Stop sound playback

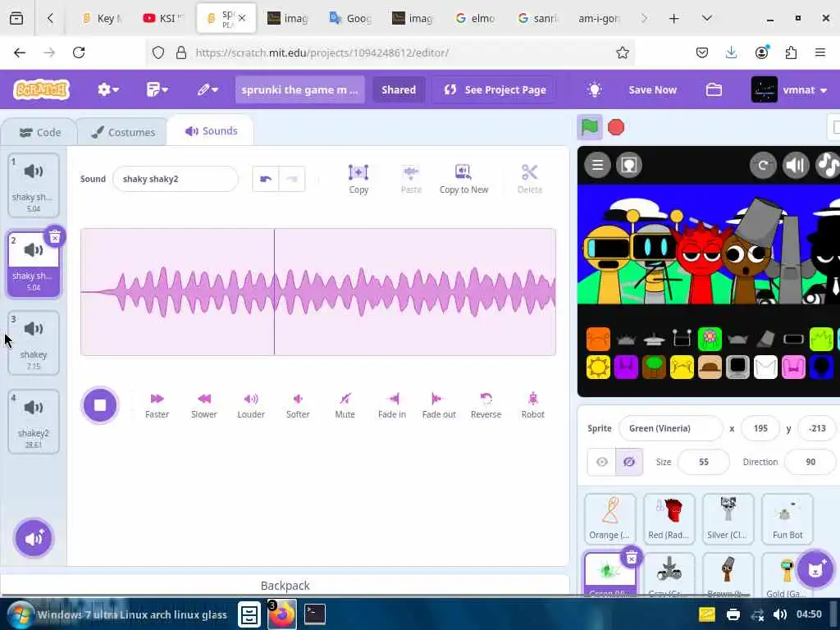(99, 405)
